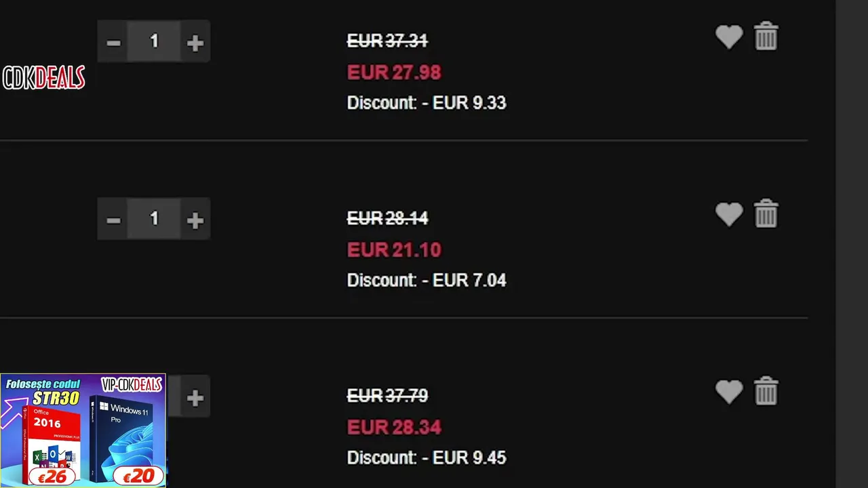
Task: Click quantity field for the EUR 27.98 item
Action: pos(154,42)
